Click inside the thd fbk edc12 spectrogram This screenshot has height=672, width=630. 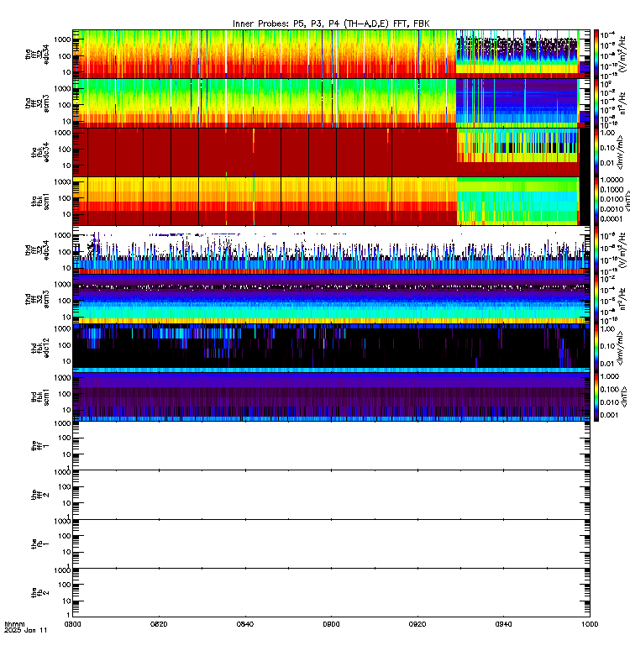point(331,348)
